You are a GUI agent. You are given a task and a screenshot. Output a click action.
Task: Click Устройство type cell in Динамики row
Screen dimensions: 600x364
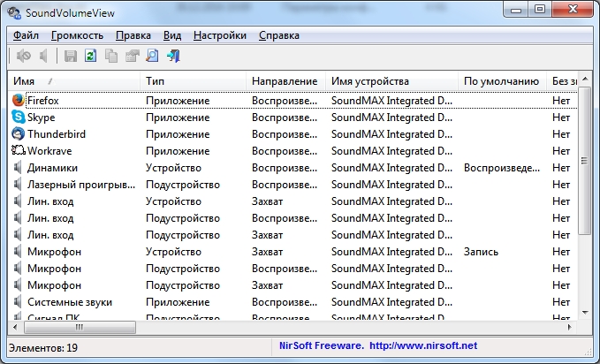[173, 168]
